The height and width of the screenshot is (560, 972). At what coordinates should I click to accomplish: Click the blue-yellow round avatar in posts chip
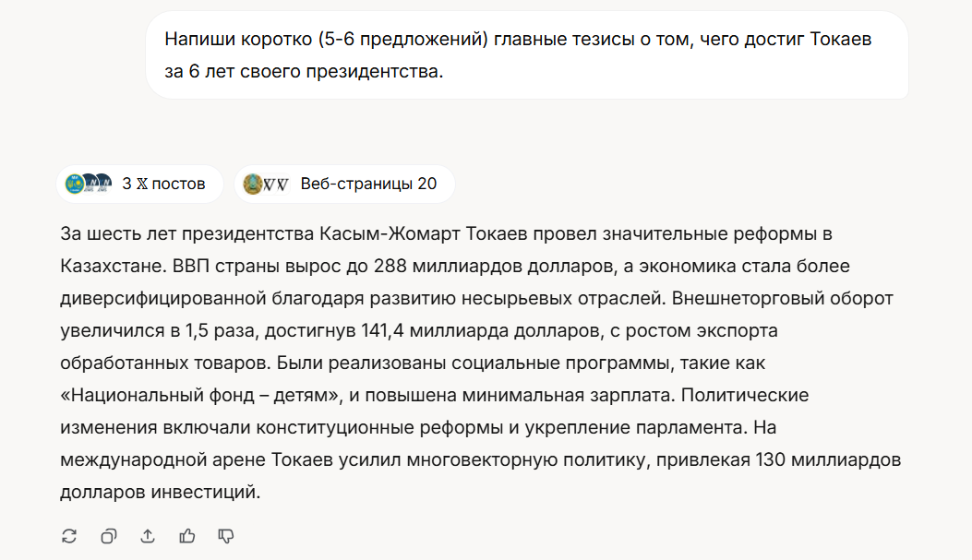75,184
